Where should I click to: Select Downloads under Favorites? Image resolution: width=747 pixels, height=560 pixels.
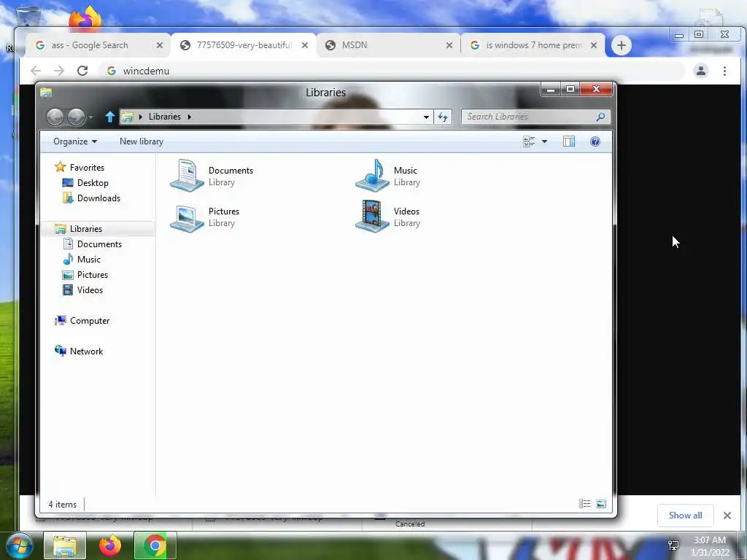point(98,198)
